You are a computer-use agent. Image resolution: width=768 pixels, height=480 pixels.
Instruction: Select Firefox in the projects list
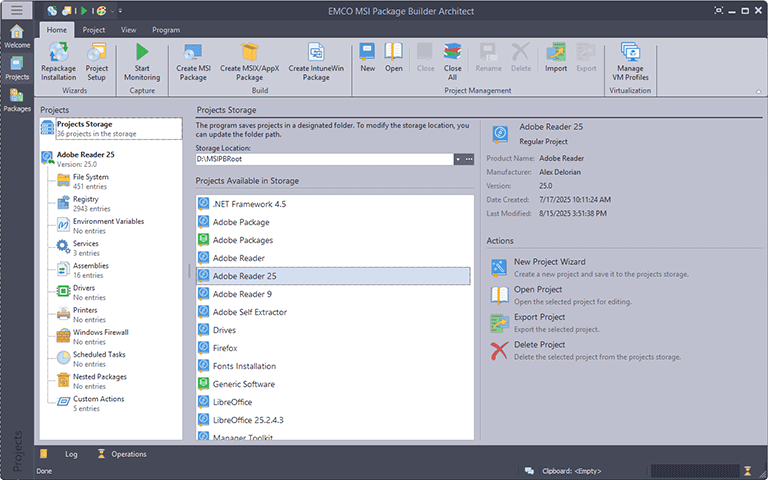pyautogui.click(x=225, y=348)
